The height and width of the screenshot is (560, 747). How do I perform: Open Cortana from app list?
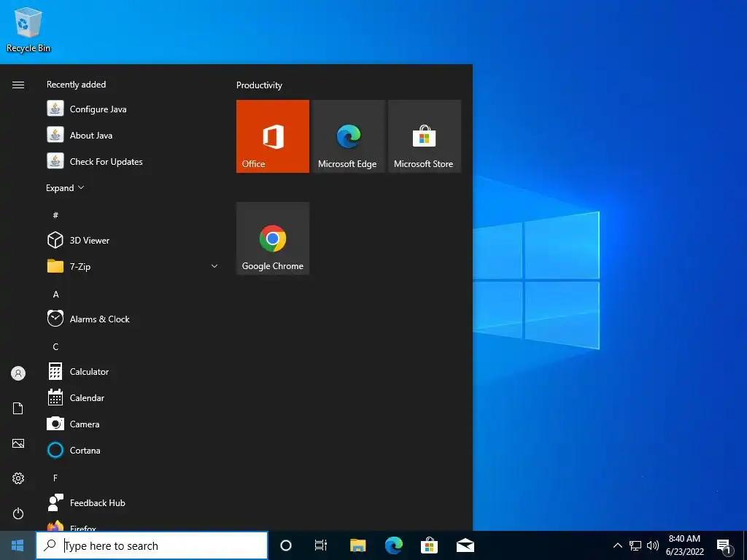pyautogui.click(x=133, y=450)
